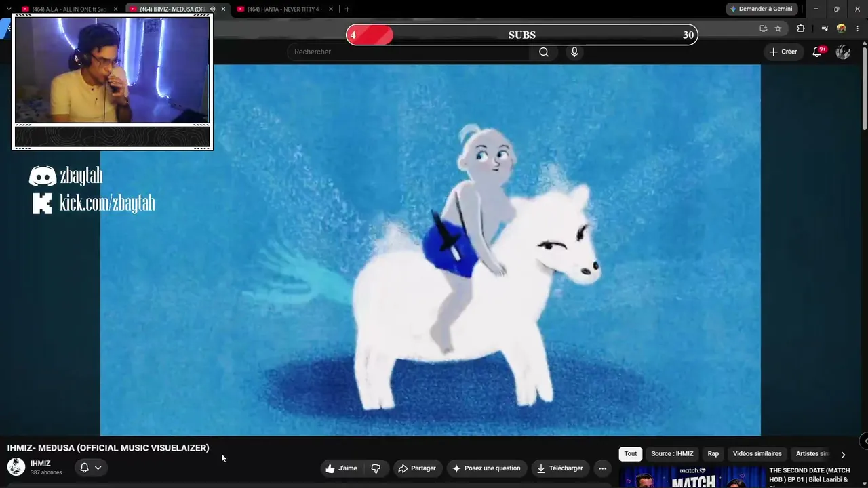Open the Chrome extensions puzzle icon
Image resolution: width=868 pixels, height=488 pixels.
801,28
